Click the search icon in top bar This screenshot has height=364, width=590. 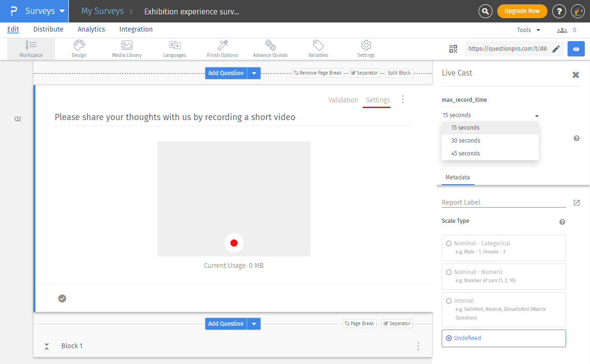coord(485,11)
